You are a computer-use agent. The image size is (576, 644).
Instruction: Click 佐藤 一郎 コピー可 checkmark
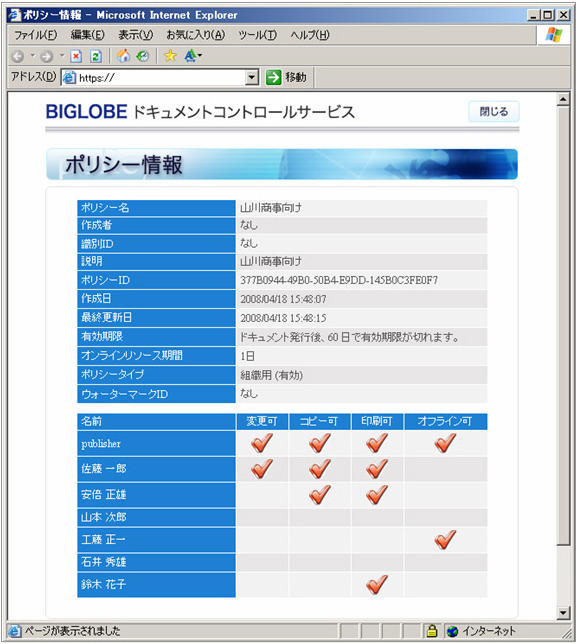coord(320,469)
